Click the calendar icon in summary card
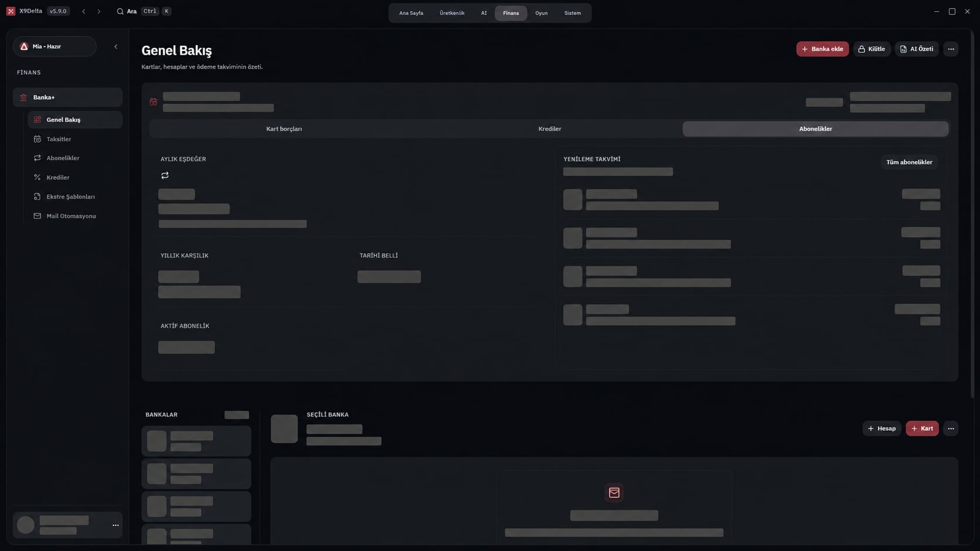Image resolution: width=980 pixels, height=551 pixels. (154, 102)
